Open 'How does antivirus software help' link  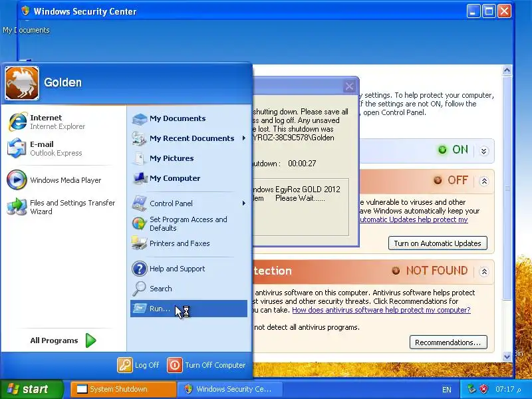[381, 310]
